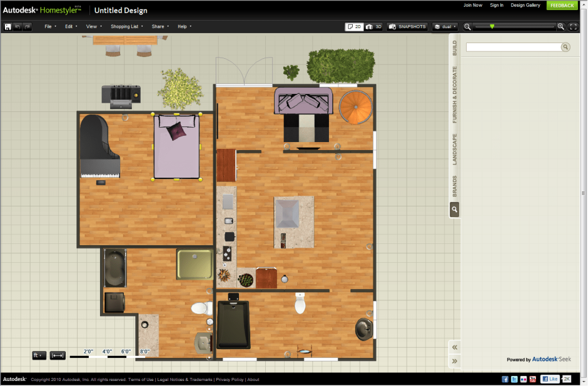Click the save floppy disk icon

[x=8, y=27]
